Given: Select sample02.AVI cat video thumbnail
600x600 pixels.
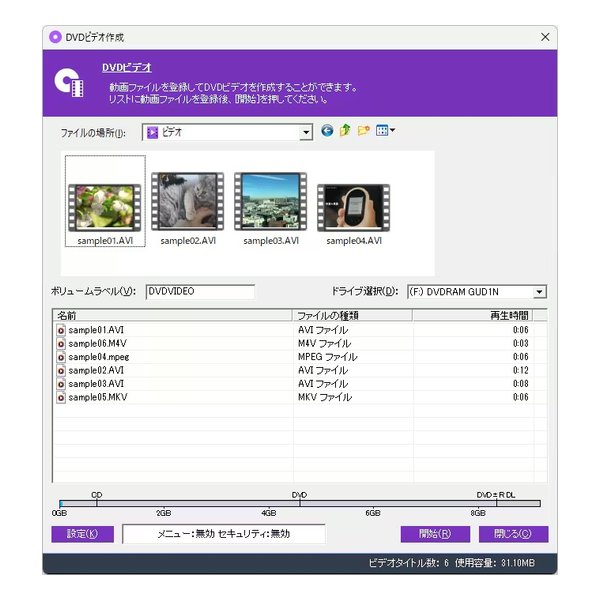Looking at the screenshot, I should (188, 209).
